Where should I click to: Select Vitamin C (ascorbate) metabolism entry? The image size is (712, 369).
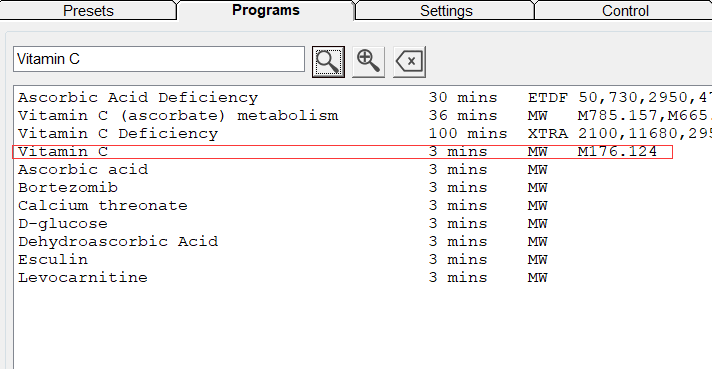pyautogui.click(x=363, y=115)
